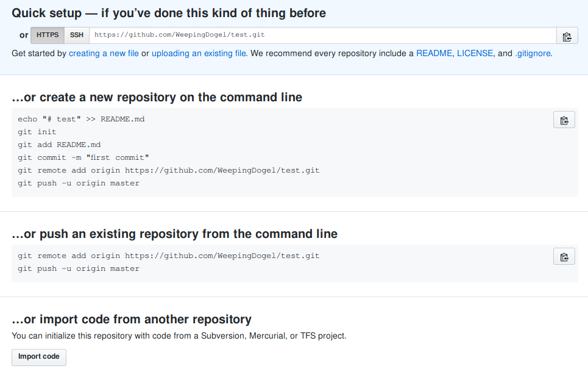Copy the repository clone URL to clipboard

point(567,36)
